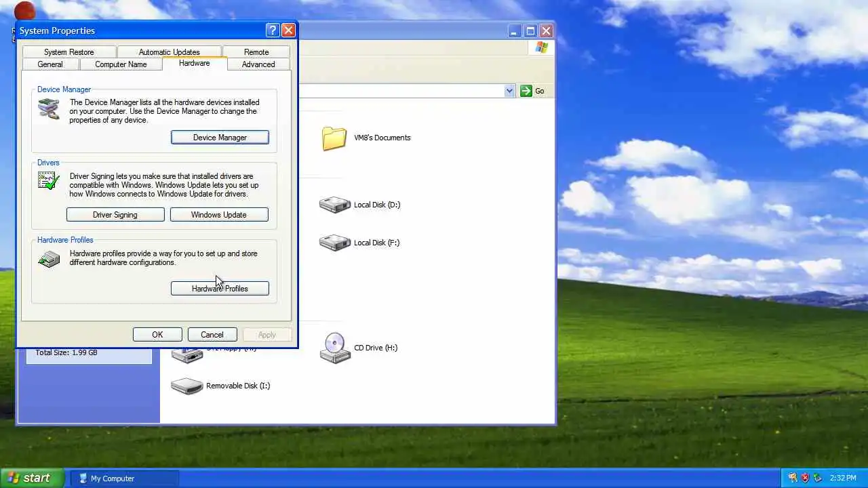Minimize the My Computer window
The height and width of the screenshot is (488, 868).
[x=514, y=30]
